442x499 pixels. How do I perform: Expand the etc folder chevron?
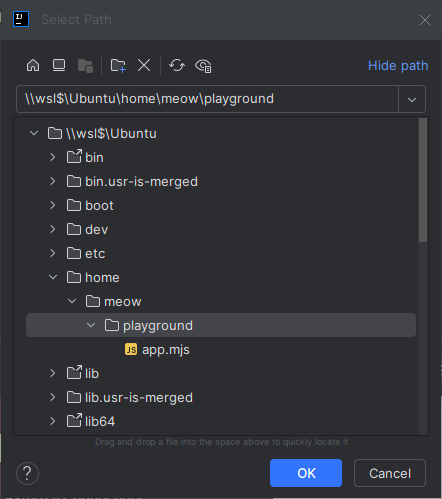click(53, 253)
